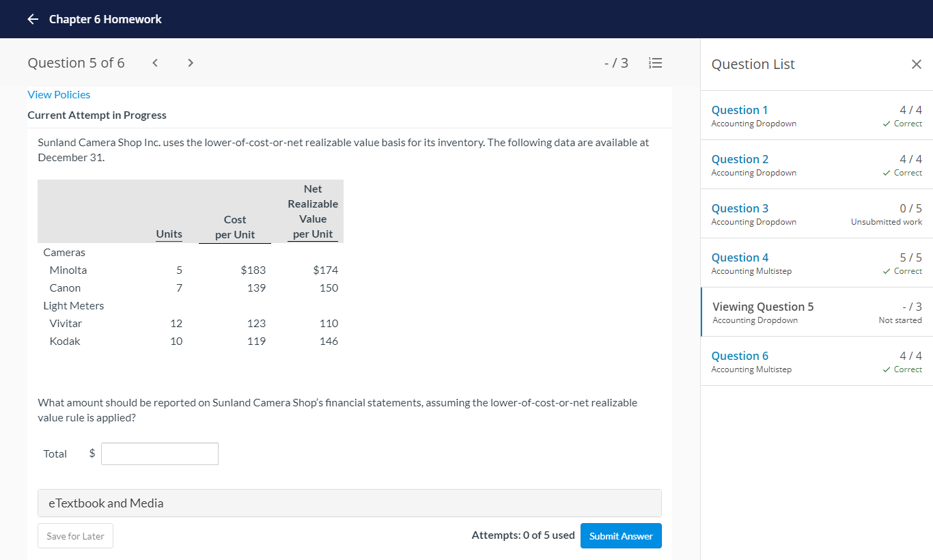Click the Net Realizable Value header

313,211
